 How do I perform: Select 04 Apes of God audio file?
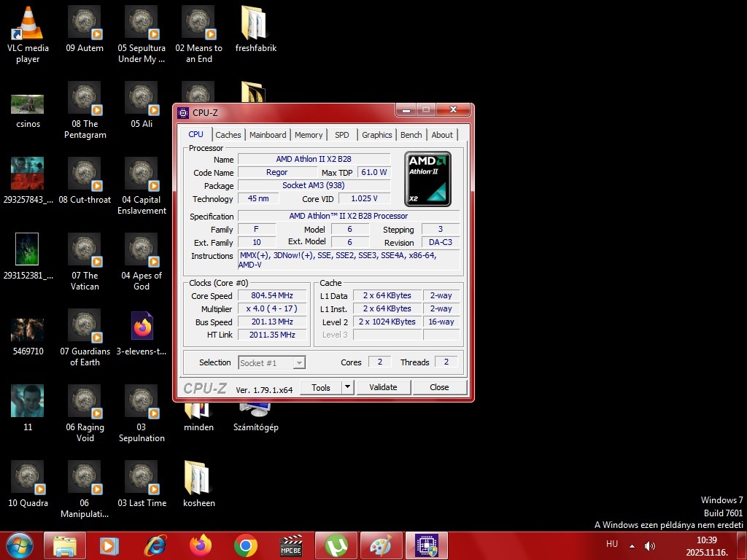point(142,262)
